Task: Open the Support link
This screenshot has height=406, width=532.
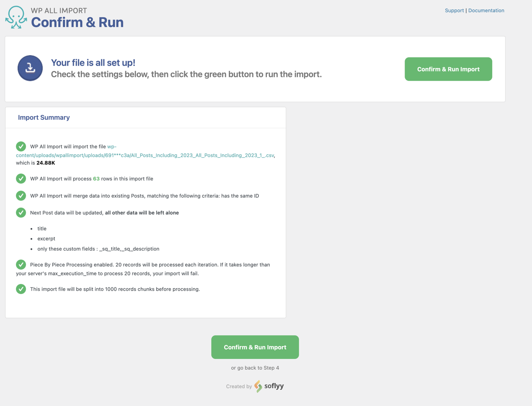Action: coord(454,10)
